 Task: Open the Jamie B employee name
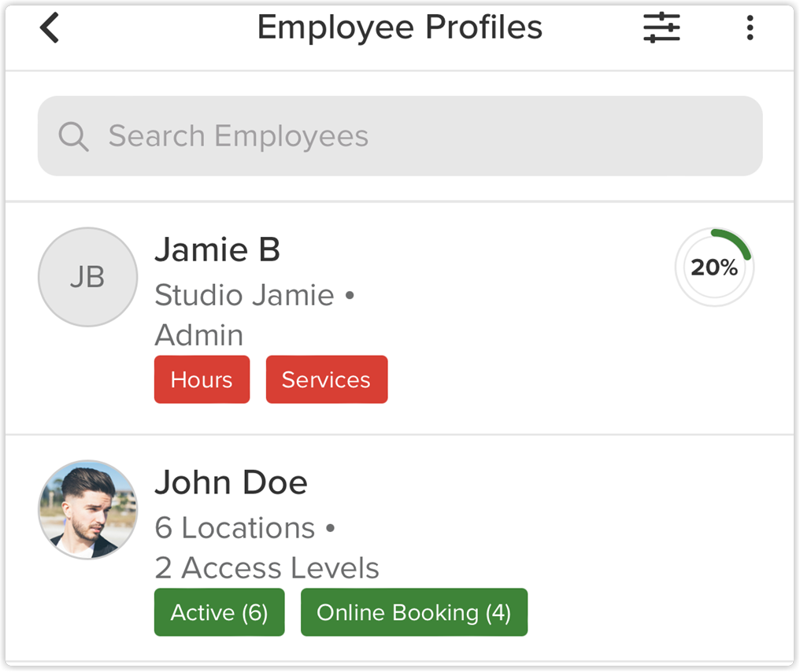coord(217,250)
